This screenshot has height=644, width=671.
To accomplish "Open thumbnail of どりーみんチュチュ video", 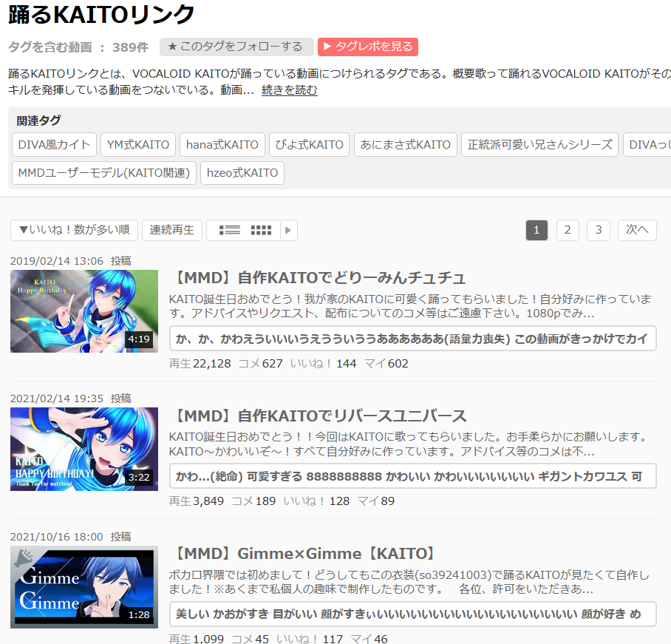I will (x=84, y=311).
